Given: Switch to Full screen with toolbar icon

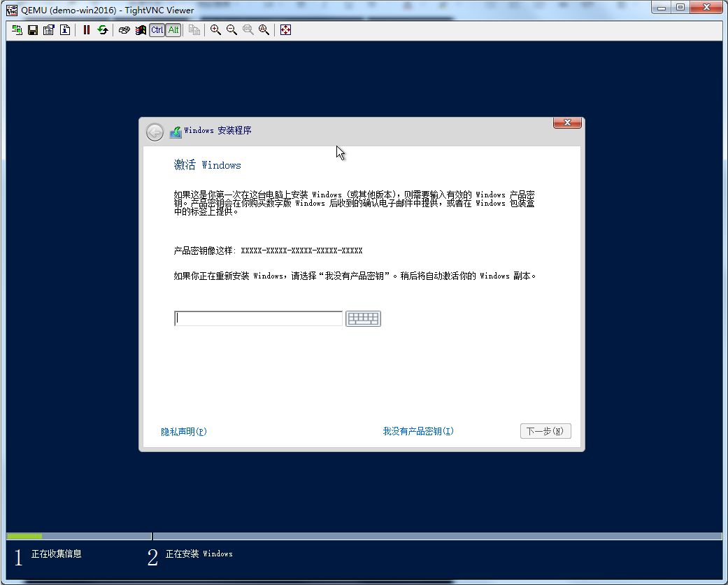Looking at the screenshot, I should 285,30.
